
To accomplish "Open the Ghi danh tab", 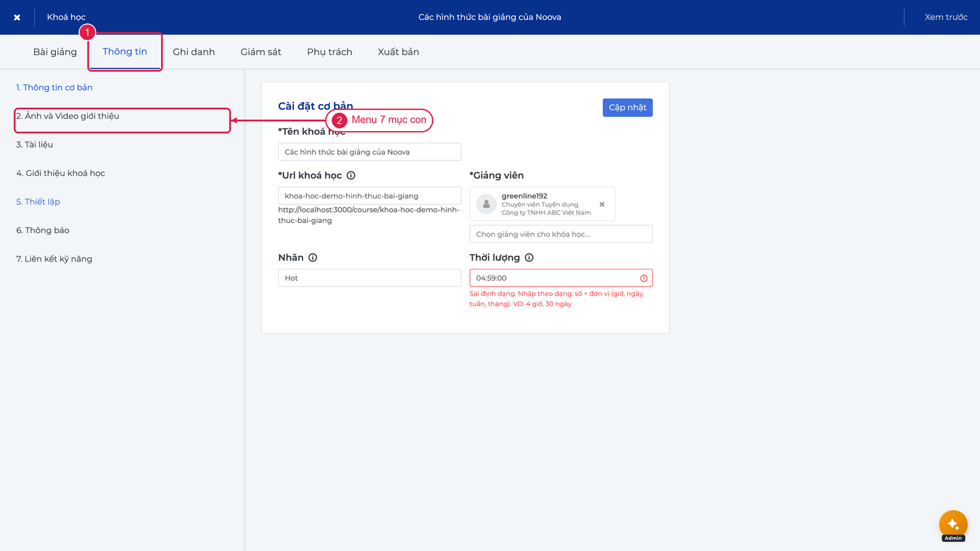I will tap(194, 52).
